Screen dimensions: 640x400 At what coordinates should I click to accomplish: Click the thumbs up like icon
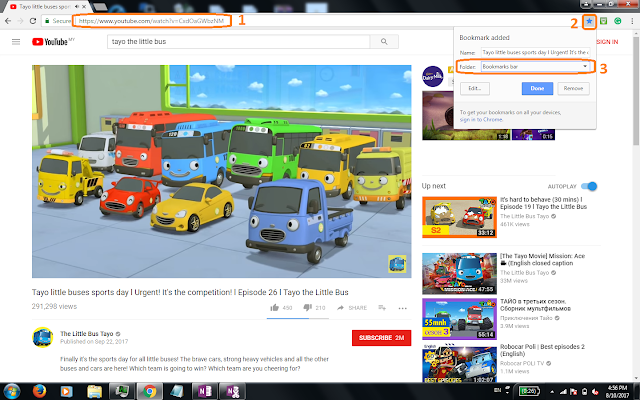coord(274,307)
